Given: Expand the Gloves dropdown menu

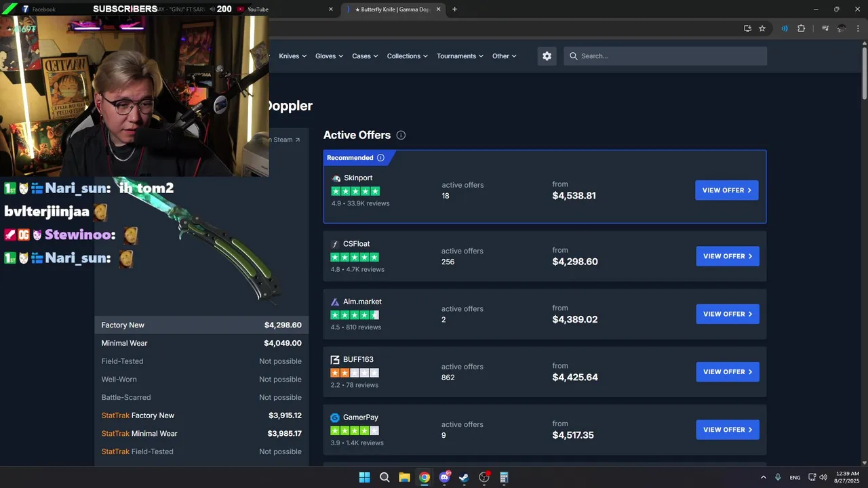Looking at the screenshot, I should pos(330,56).
